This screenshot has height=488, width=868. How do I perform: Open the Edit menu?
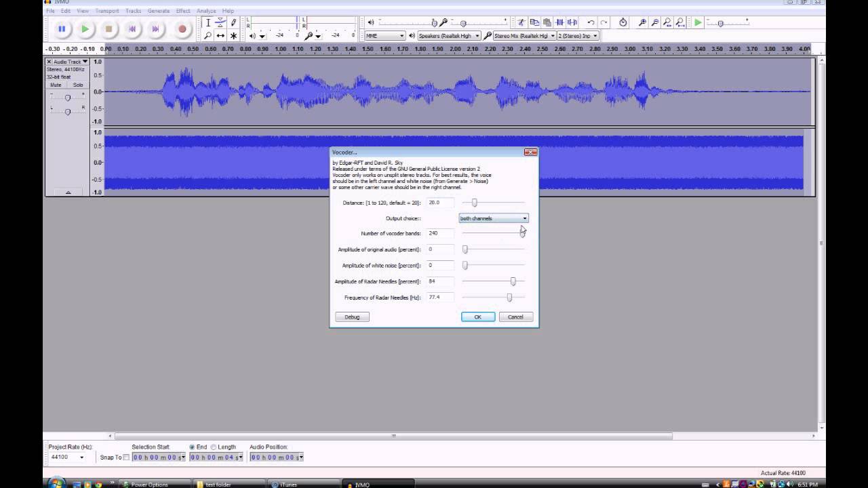[x=65, y=11]
